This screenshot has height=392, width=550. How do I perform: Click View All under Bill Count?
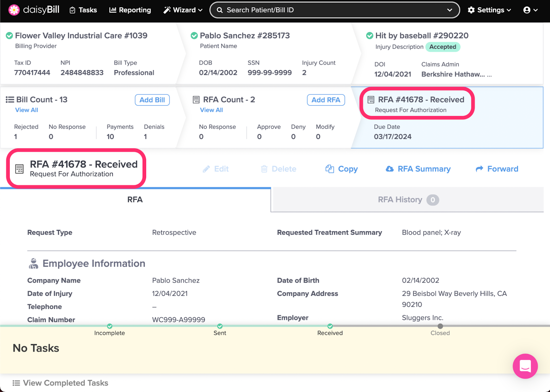(26, 110)
